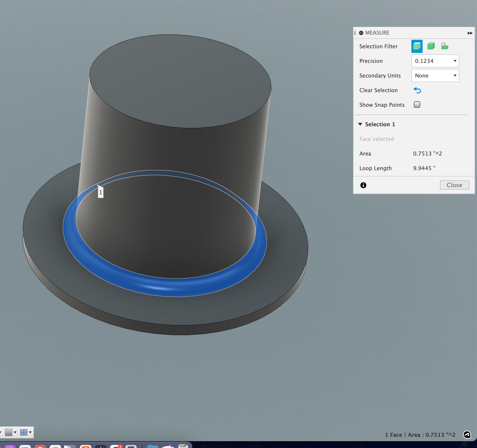Click the Measure dialog's minus icon
Screen dimensions: 477x448
pyautogui.click(x=361, y=33)
